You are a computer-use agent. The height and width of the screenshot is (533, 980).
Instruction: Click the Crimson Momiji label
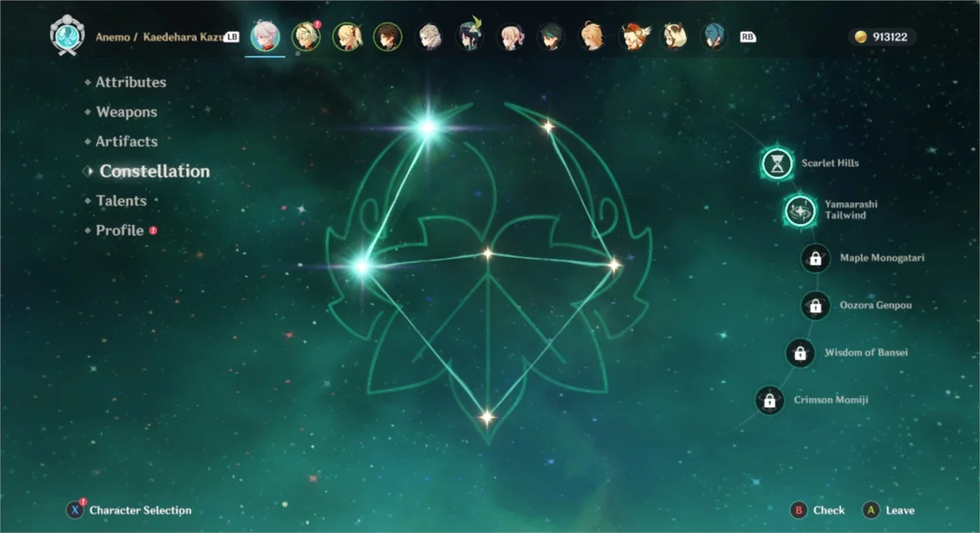[831, 400]
